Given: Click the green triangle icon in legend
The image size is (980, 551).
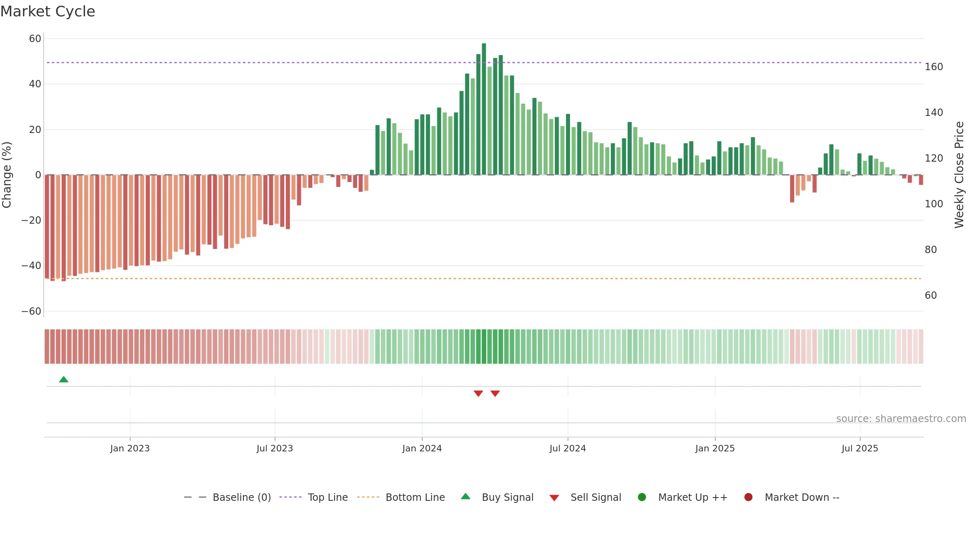Looking at the screenshot, I should [465, 496].
